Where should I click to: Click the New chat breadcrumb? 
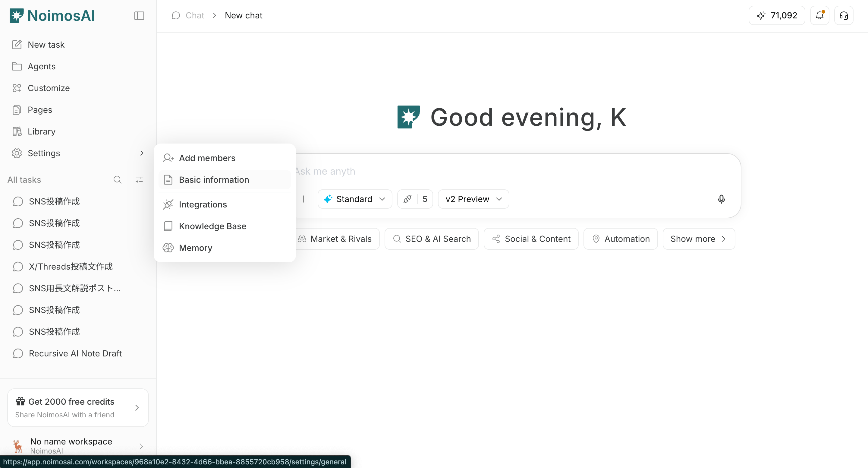pyautogui.click(x=244, y=15)
